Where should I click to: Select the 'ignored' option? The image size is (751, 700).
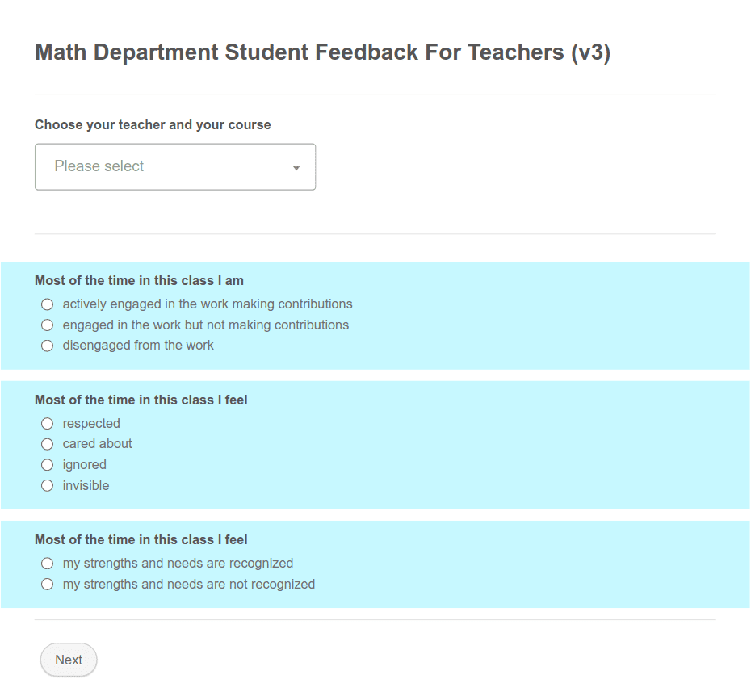[47, 464]
